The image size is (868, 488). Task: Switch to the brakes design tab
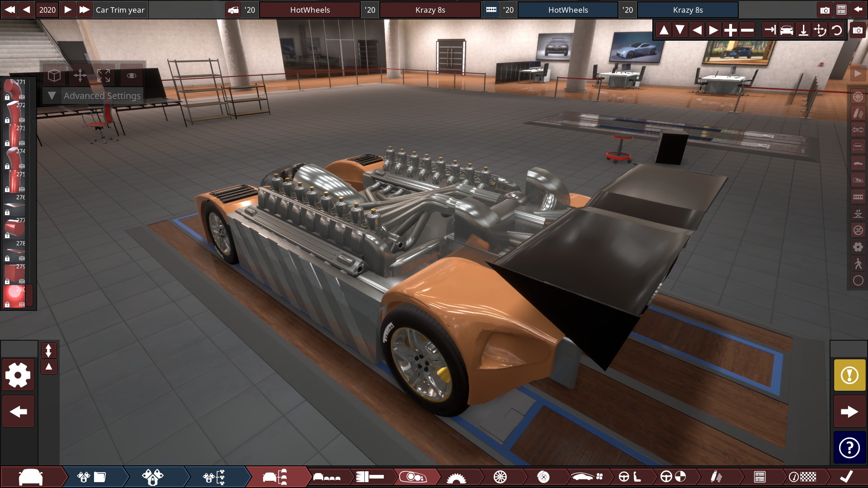(x=543, y=477)
